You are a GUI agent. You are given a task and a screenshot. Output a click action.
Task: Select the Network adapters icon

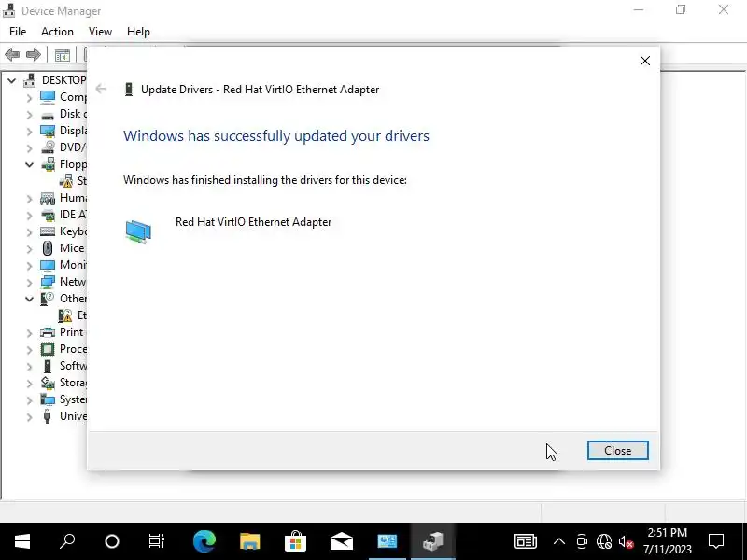48,282
